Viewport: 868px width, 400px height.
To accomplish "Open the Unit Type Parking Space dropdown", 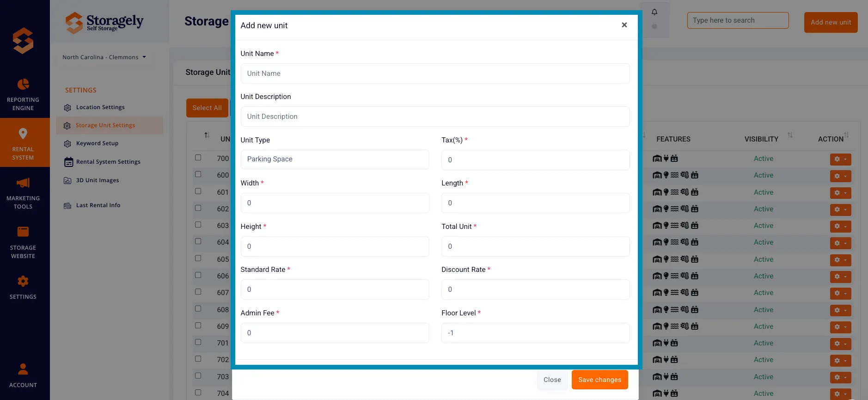I will click(x=335, y=159).
